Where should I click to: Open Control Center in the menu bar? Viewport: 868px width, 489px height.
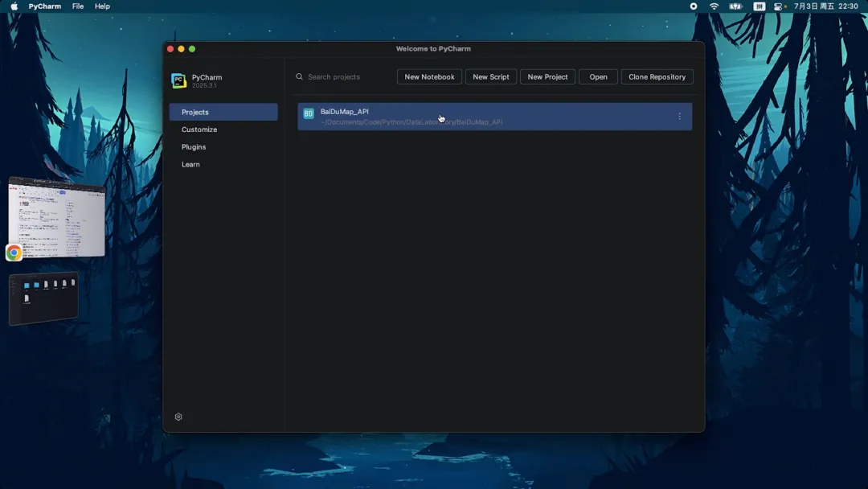pyautogui.click(x=780, y=6)
